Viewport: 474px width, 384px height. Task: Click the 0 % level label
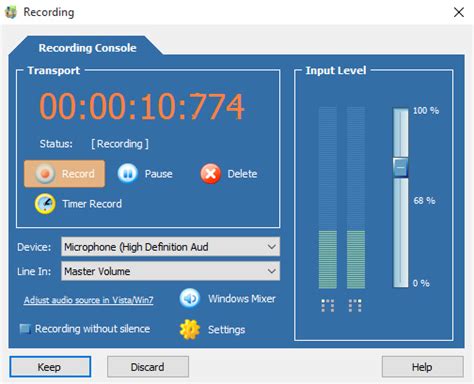[421, 283]
